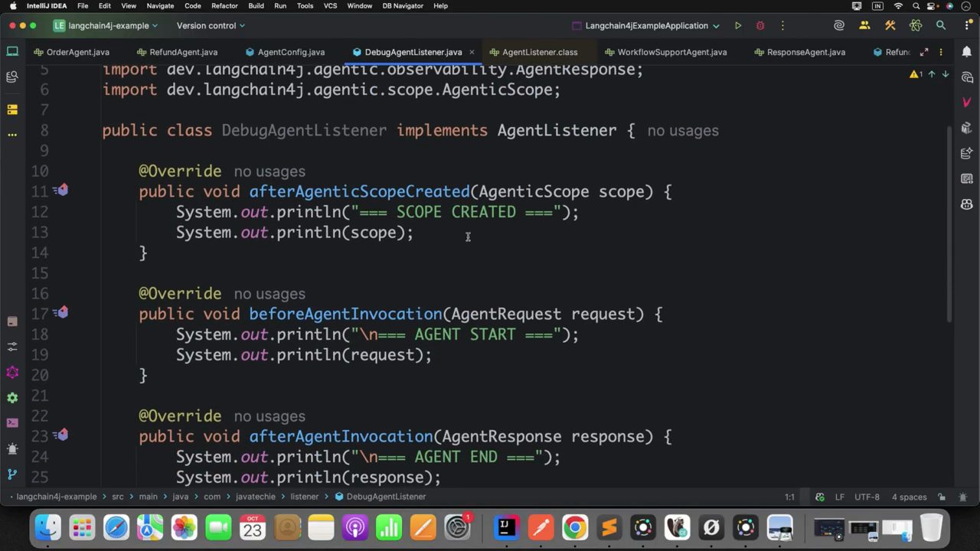Expand the editor with the diagonal arrows icon
Image resolution: width=980 pixels, height=551 pixels.
tap(924, 52)
